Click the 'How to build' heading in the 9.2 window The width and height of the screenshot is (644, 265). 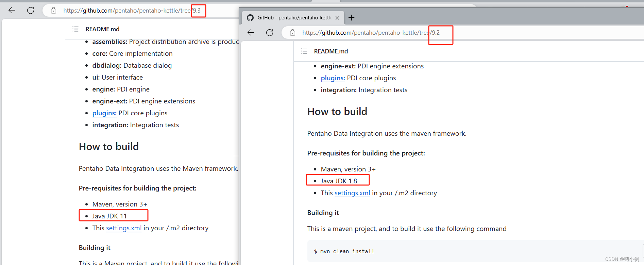pyautogui.click(x=337, y=112)
